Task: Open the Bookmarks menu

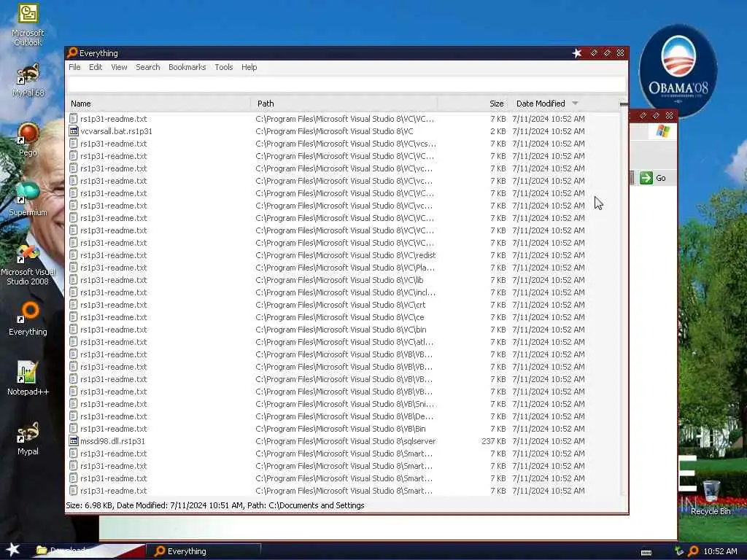Action: [187, 67]
